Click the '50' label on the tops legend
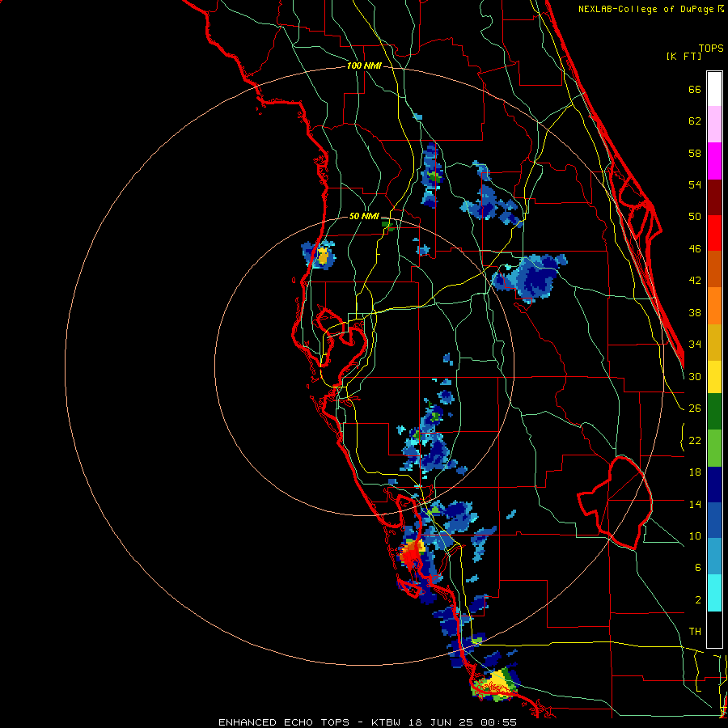 point(695,217)
